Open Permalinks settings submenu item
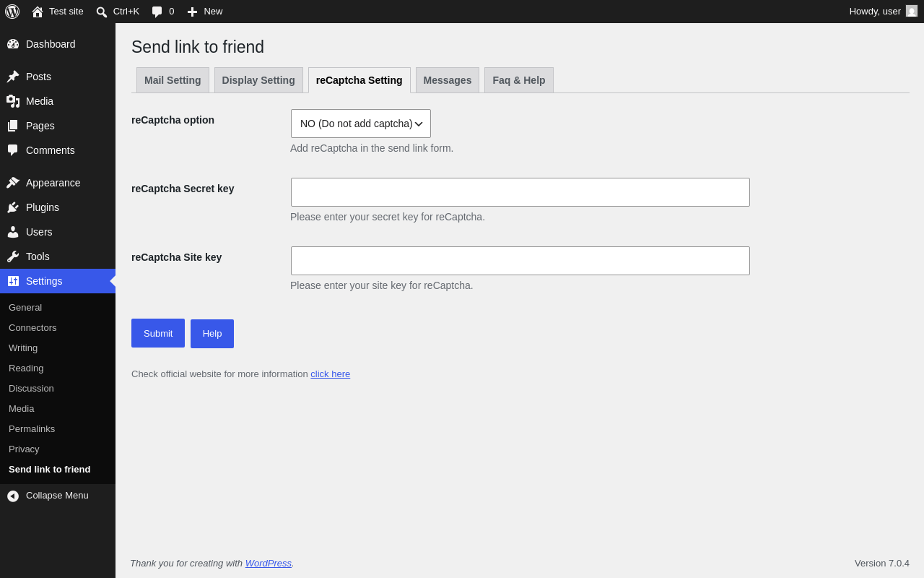 tap(32, 429)
